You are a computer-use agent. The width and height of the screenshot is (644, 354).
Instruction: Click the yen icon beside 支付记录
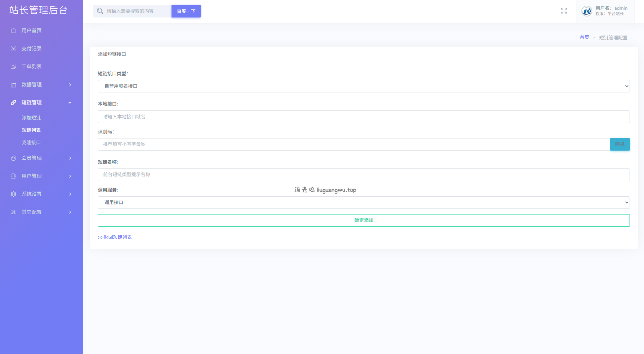click(x=13, y=48)
